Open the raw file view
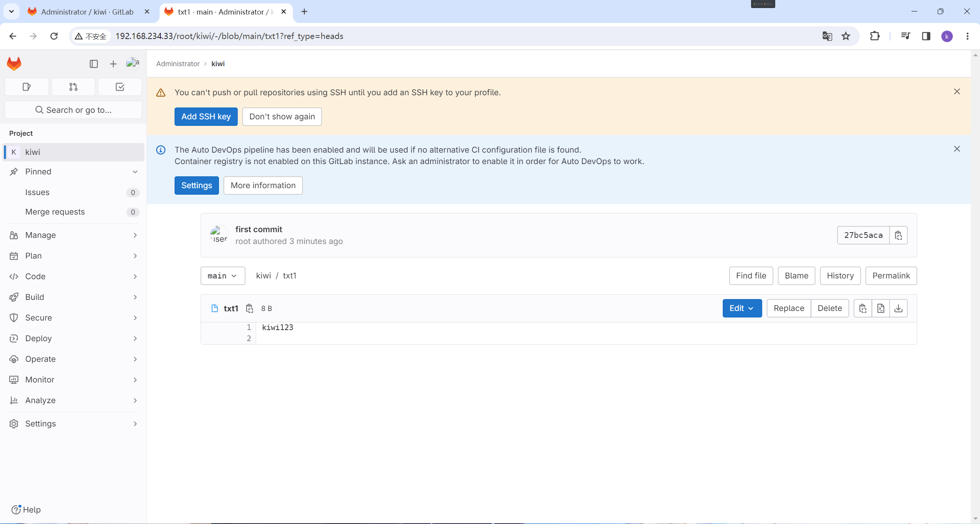 (880, 308)
